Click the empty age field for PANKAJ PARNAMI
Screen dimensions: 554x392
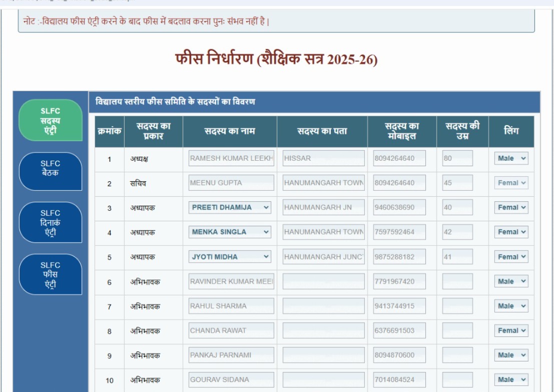point(457,355)
